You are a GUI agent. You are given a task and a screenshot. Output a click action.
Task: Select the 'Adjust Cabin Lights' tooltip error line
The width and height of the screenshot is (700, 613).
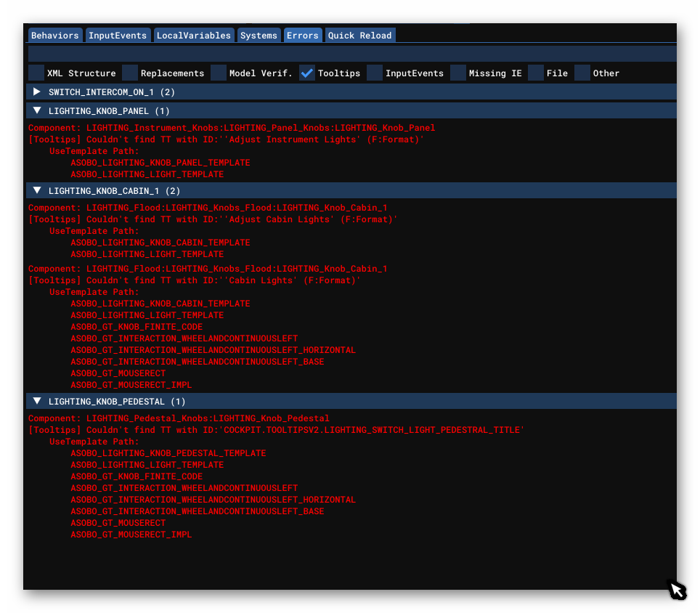click(213, 219)
